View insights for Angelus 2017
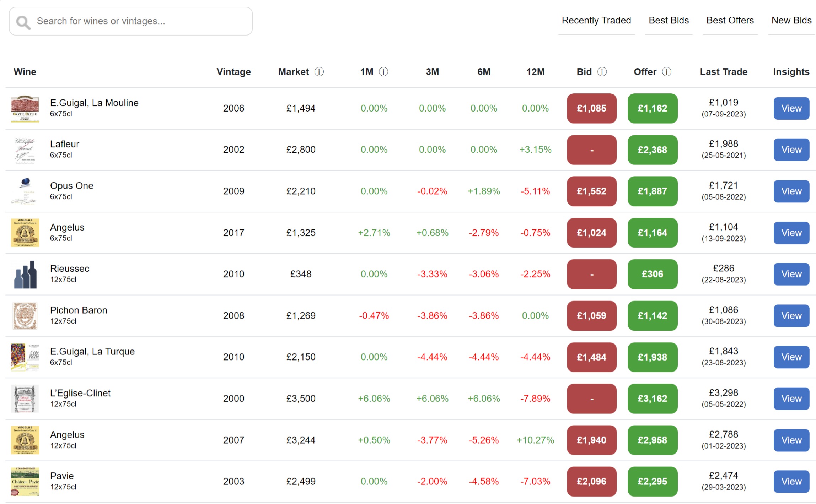Image resolution: width=816 pixels, height=504 pixels. coord(791,233)
